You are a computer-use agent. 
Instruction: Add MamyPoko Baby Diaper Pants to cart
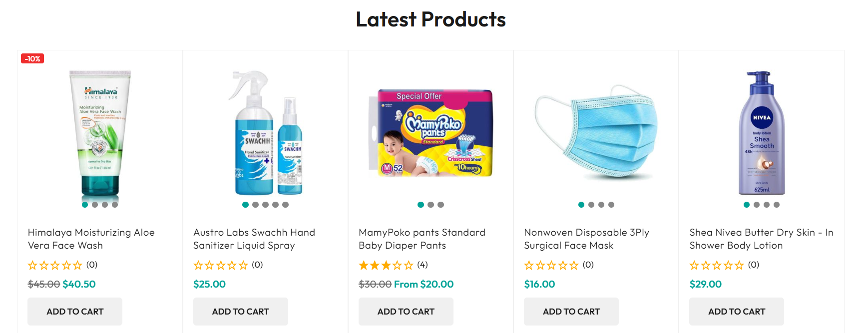coord(406,312)
